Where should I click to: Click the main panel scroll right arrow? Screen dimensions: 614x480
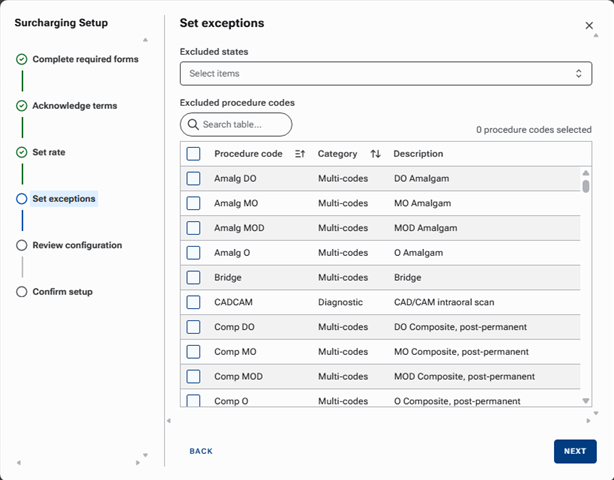588,421
